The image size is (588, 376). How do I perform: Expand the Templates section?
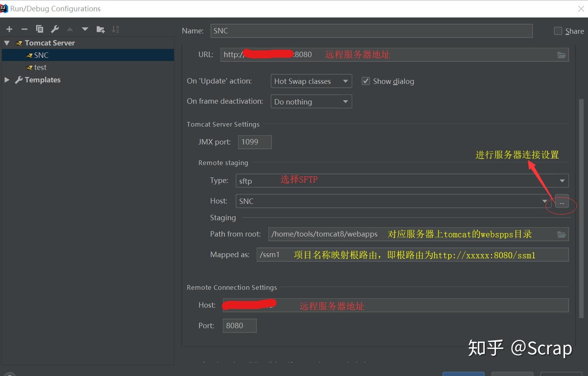click(x=7, y=80)
